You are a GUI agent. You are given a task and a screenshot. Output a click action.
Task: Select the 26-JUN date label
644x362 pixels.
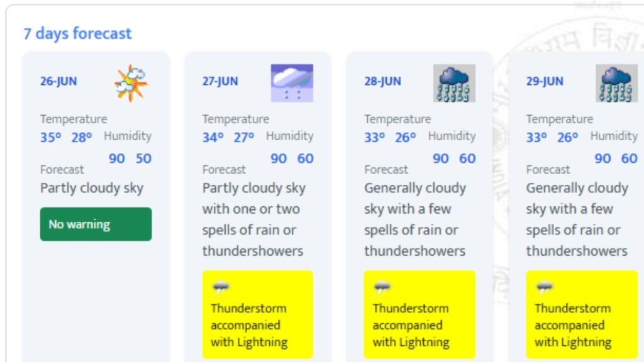[58, 81]
